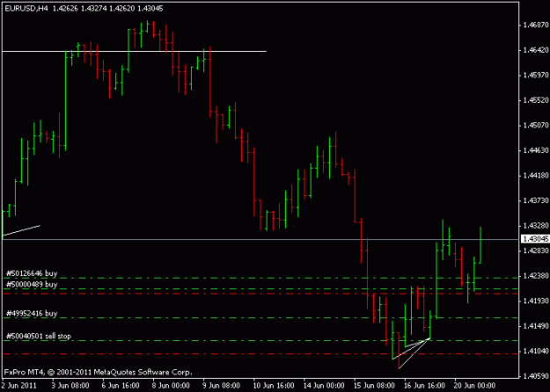Select the short white trendline at bottom-left
550x392 pixels.
pos(21,230)
